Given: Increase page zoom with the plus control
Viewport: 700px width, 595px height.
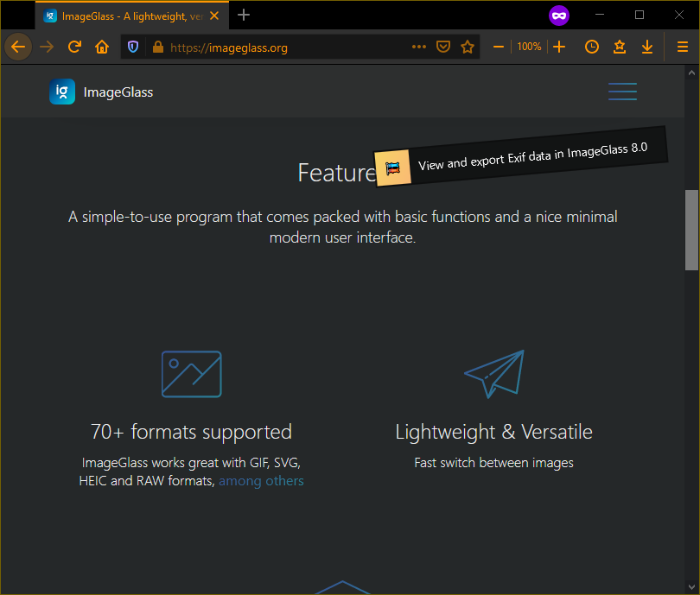Looking at the screenshot, I should click(559, 47).
